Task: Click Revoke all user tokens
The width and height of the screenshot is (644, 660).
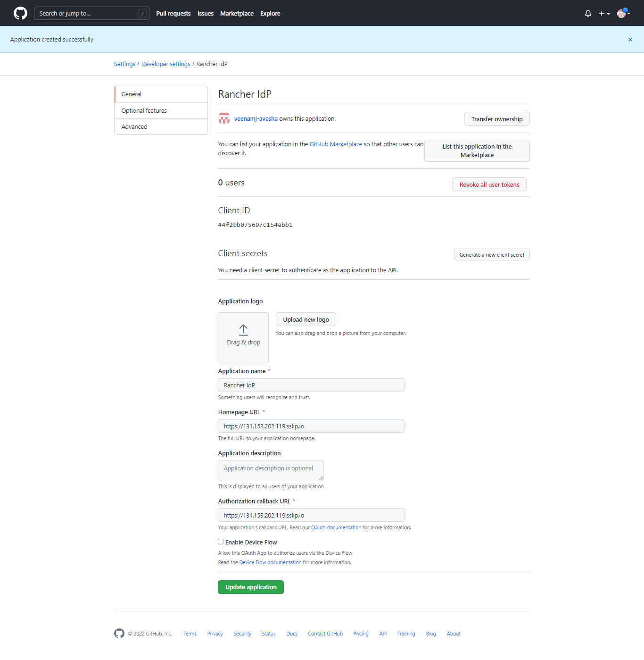Action: pos(489,184)
